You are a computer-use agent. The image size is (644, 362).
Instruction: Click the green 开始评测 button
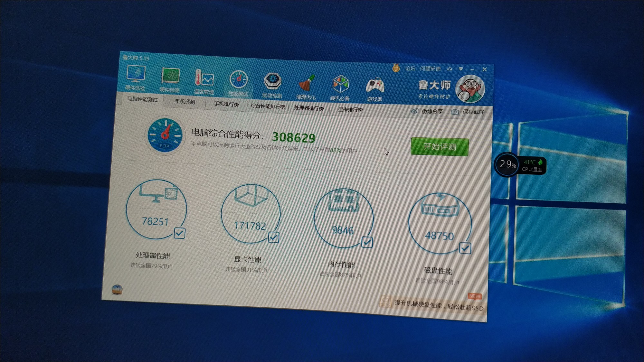coord(440,147)
